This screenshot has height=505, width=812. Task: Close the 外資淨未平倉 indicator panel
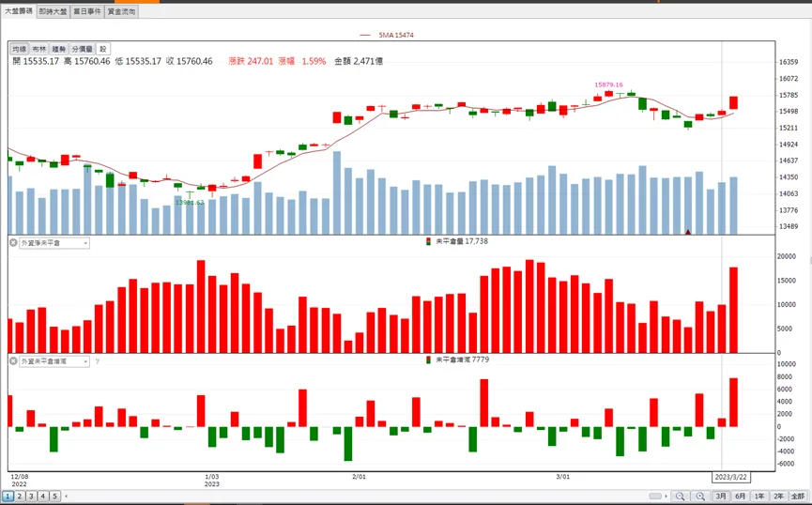(13, 242)
